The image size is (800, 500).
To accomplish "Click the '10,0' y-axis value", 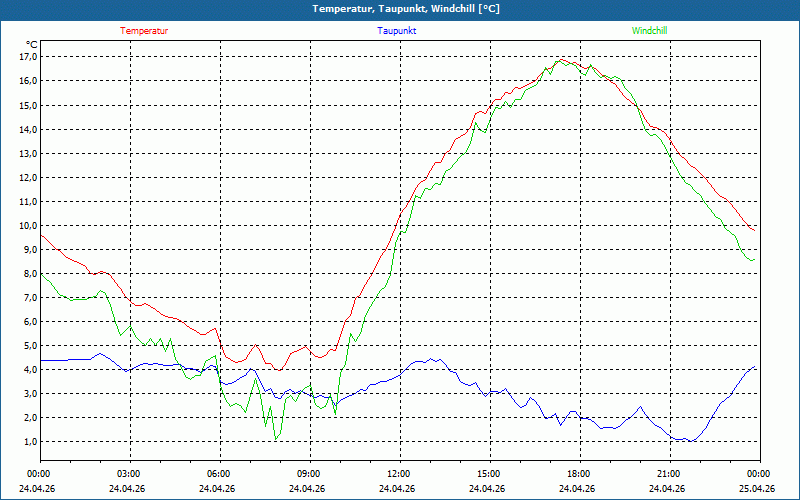I will click(x=29, y=225).
